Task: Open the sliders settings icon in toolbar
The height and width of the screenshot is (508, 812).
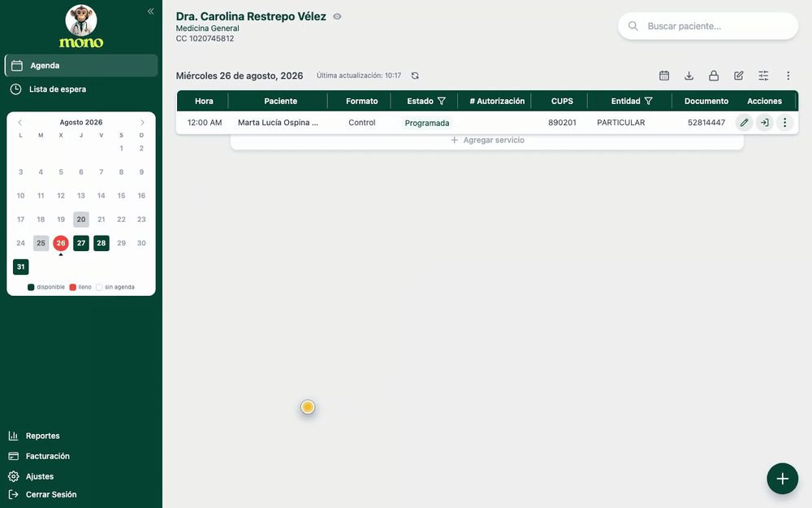Action: pos(763,76)
